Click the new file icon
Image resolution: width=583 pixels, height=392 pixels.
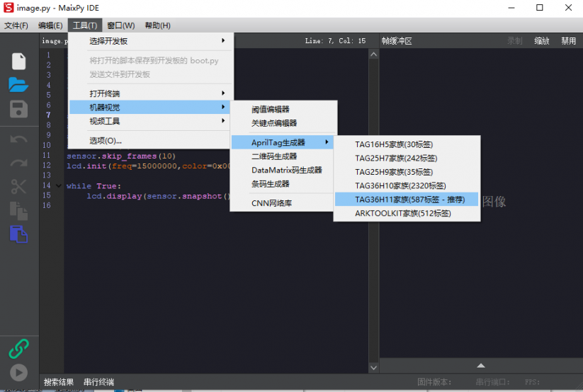(18, 62)
